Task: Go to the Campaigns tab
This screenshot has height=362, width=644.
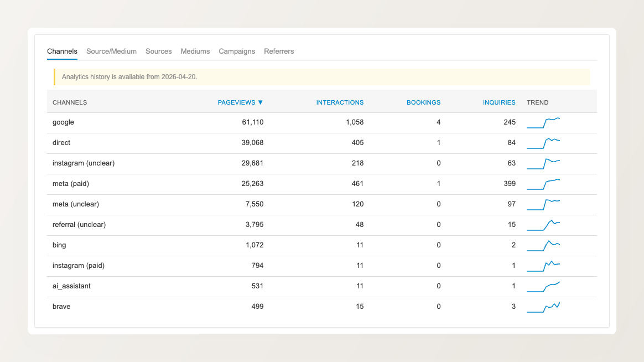Action: (x=237, y=51)
